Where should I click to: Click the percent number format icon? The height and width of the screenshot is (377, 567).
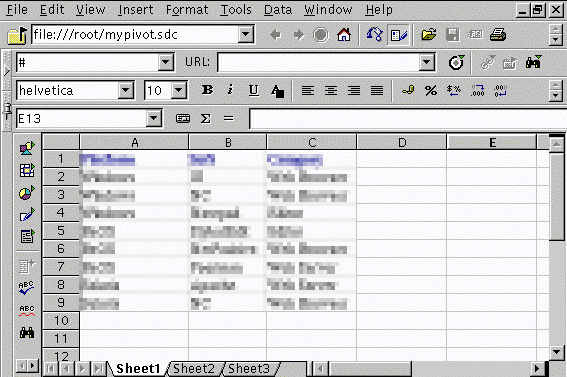[431, 90]
